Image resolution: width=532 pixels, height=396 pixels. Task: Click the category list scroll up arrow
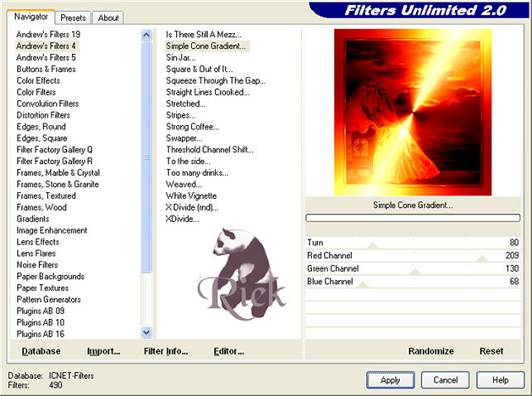146,35
